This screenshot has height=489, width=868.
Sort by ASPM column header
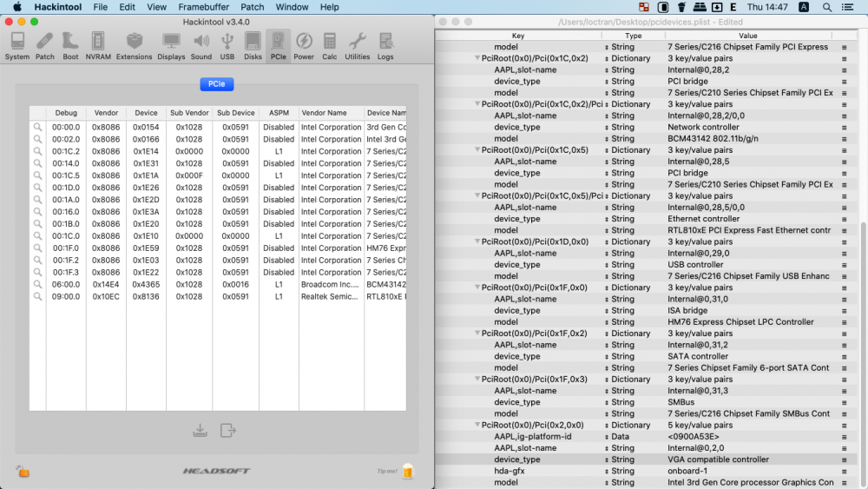279,112
